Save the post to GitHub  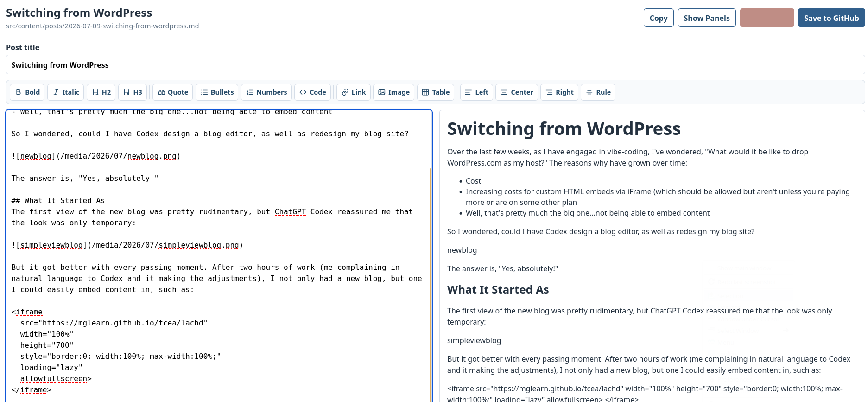[x=831, y=18]
